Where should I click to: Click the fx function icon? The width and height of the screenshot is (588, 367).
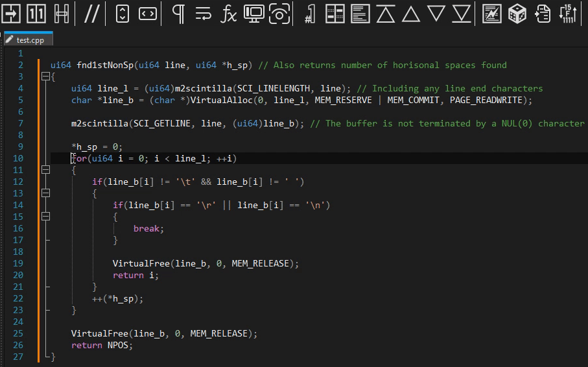tap(228, 14)
